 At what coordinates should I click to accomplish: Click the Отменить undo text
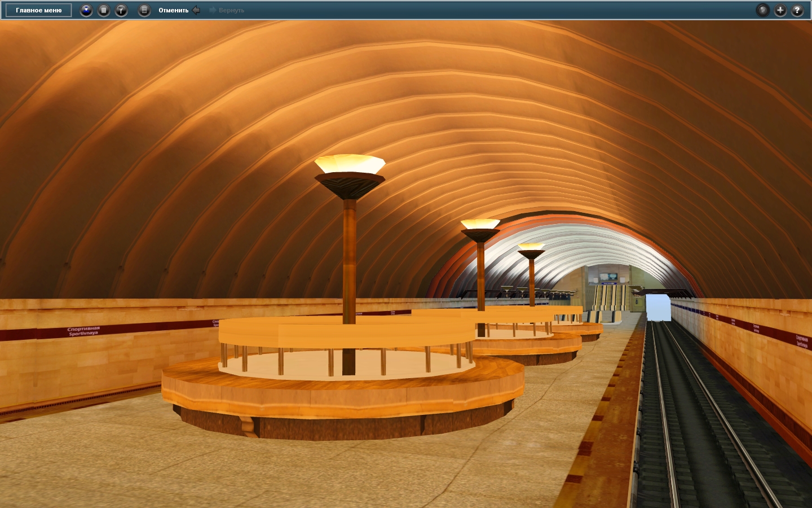173,10
